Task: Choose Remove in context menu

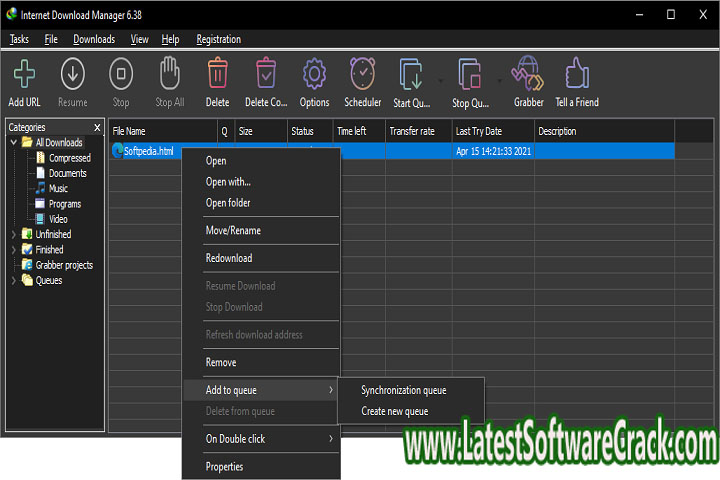Action: (x=261, y=362)
